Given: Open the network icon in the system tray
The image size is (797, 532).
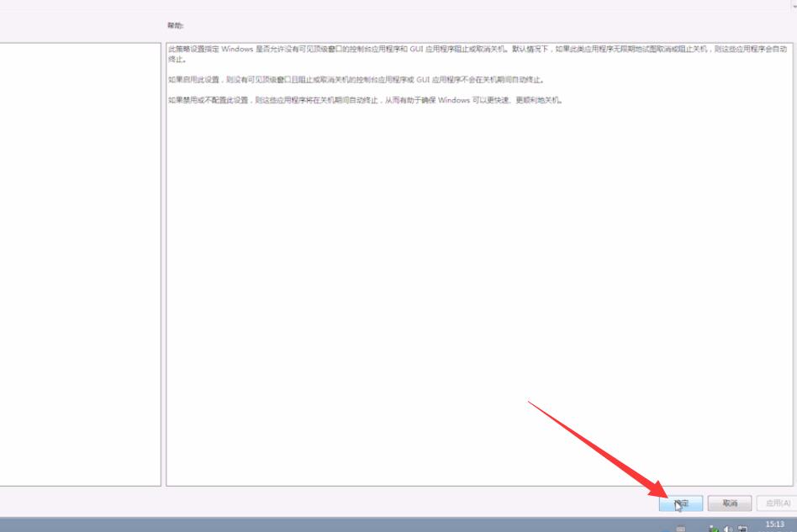Looking at the screenshot, I should [742, 529].
